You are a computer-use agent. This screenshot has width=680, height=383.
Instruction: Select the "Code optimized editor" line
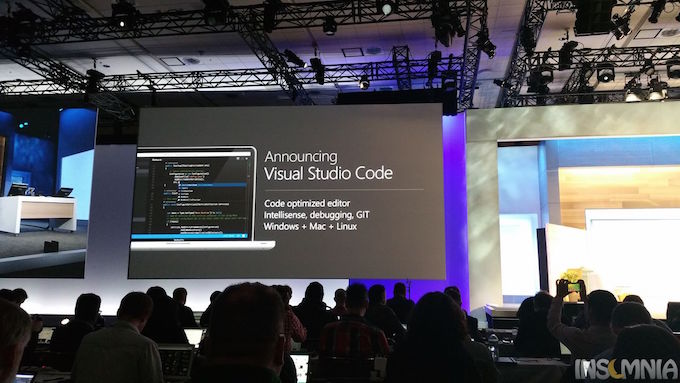pos(307,203)
